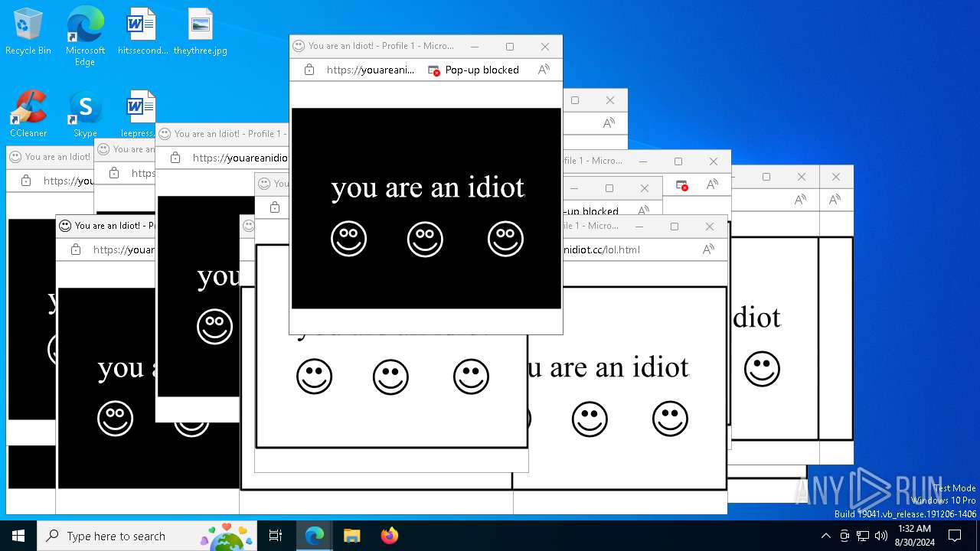Click the 'you are an idiot' text on the black front page

[428, 187]
